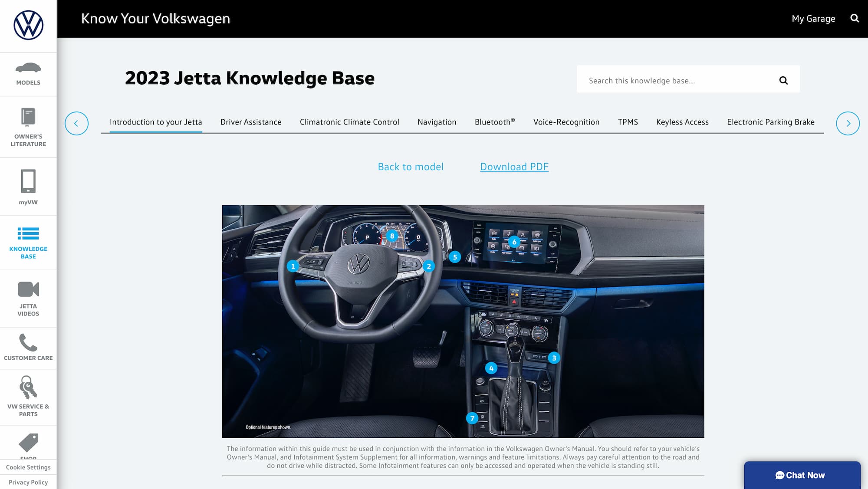Viewport: 868px width, 489px height.
Task: Select the myVW phone icon
Action: click(x=28, y=181)
